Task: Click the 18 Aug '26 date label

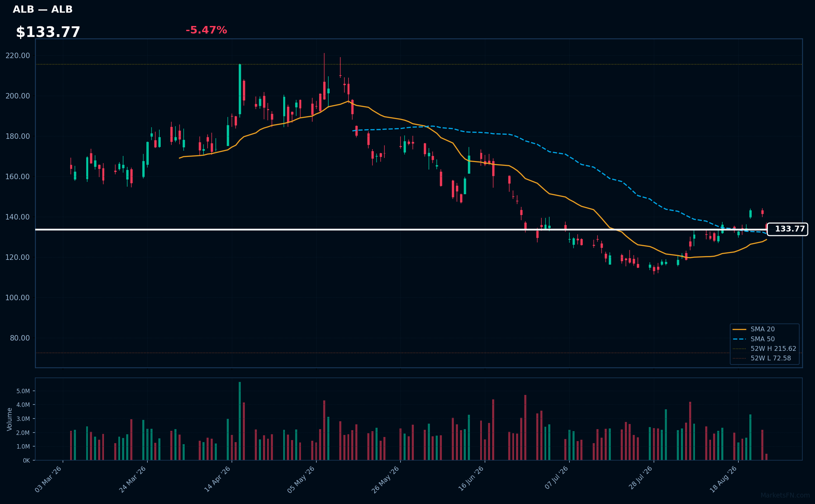Action: click(723, 479)
